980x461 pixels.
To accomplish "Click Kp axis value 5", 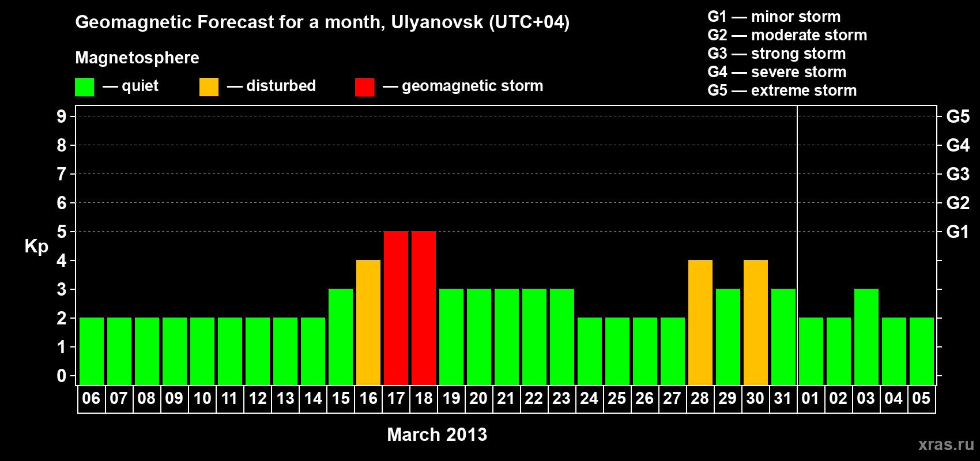I will pos(62,232).
